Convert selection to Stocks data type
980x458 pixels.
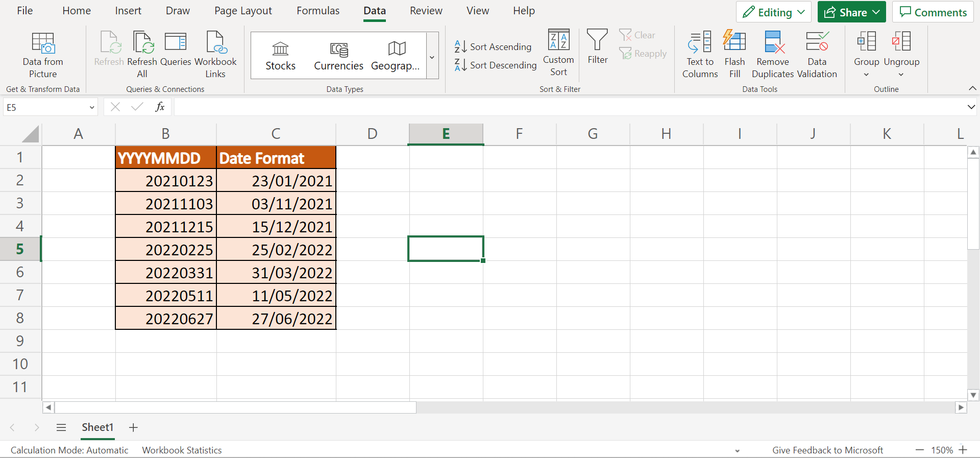tap(280, 56)
